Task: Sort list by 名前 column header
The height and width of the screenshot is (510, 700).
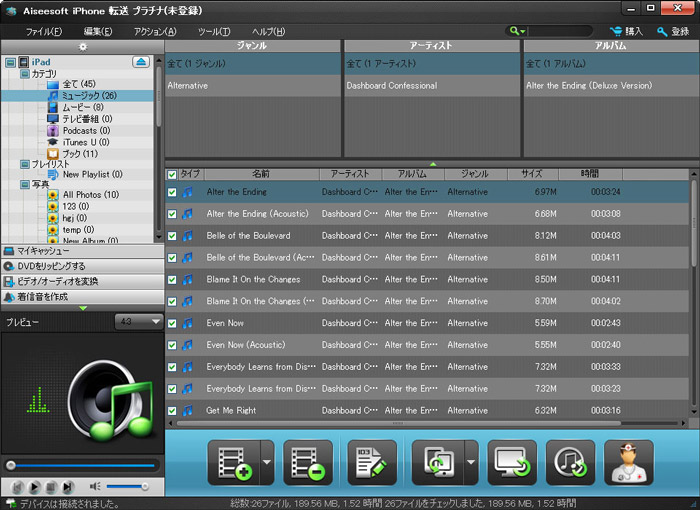Action: 261,174
